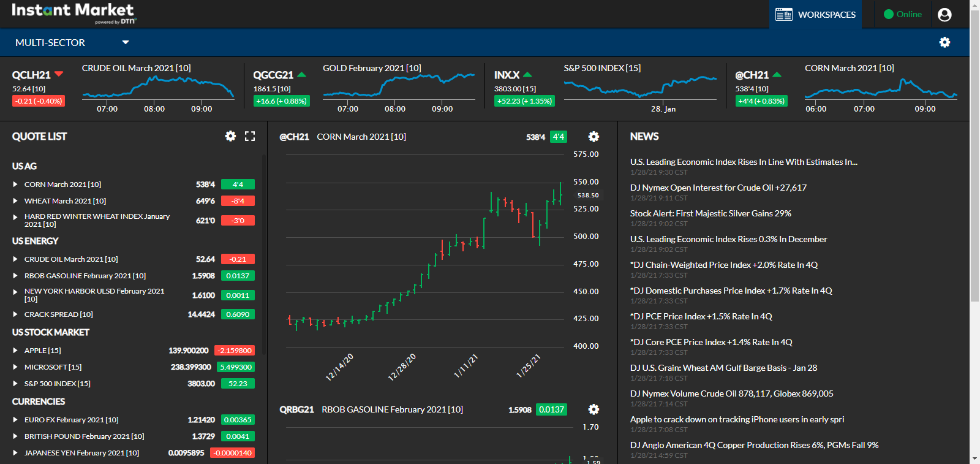
Task: Open news: Anglo American 4Q Copper Production
Action: (754, 445)
